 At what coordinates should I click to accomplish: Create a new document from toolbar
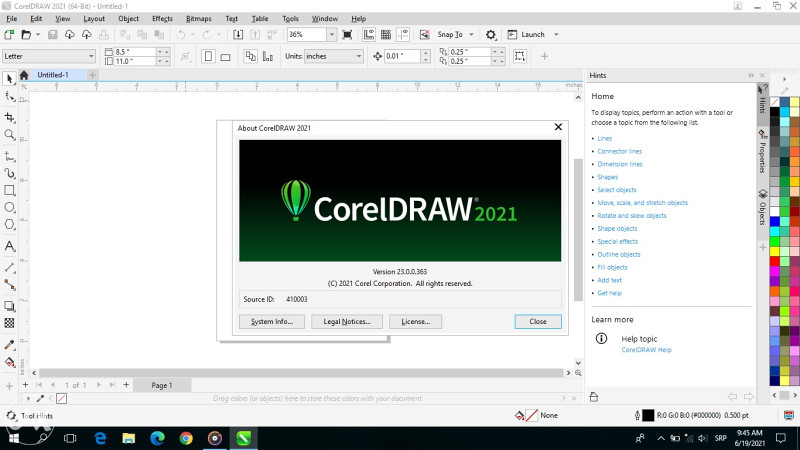(x=9, y=34)
